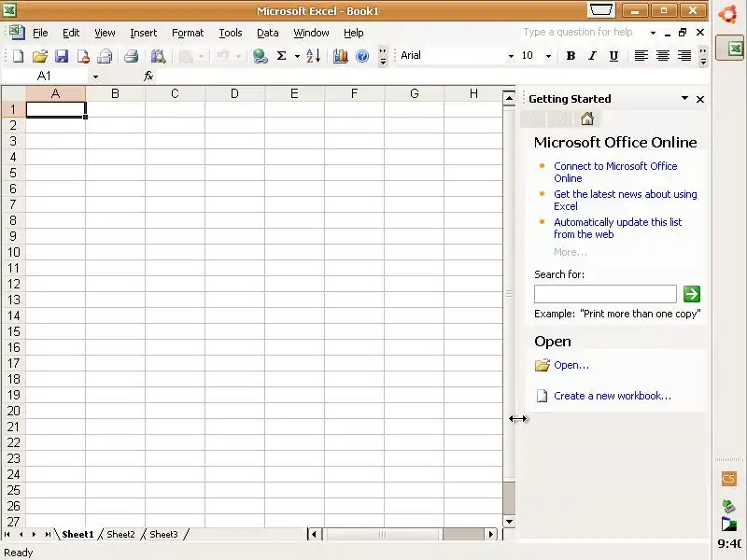Click the Home icon in task pane
The height and width of the screenshot is (560, 747).
tap(587, 119)
